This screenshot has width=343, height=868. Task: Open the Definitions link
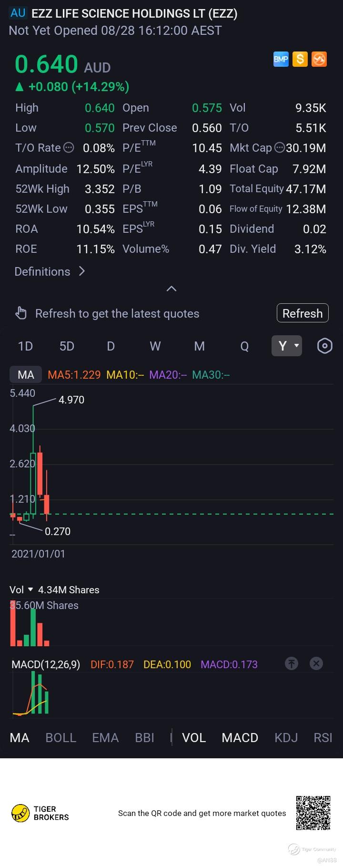pos(50,271)
